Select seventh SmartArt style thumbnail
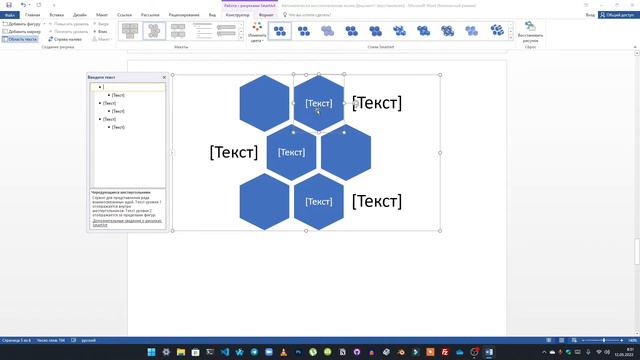Viewport: 640px width, 360px height. pos(424,31)
